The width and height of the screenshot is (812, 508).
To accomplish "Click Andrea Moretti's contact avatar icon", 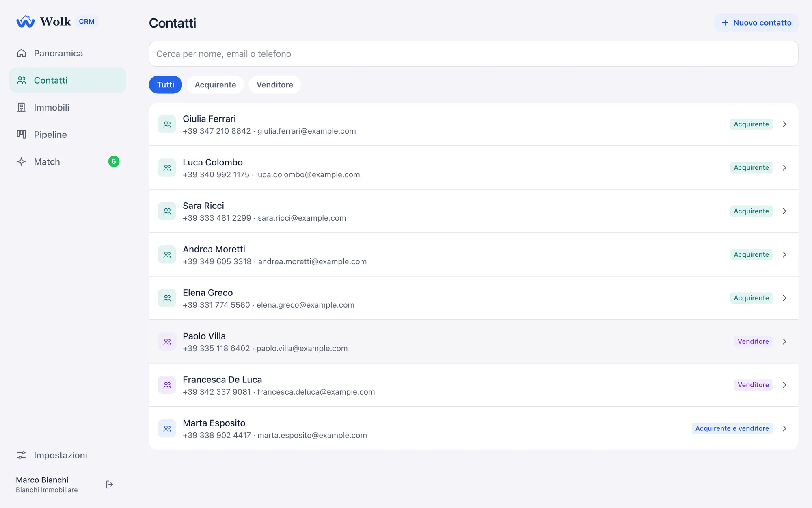I will [x=167, y=255].
